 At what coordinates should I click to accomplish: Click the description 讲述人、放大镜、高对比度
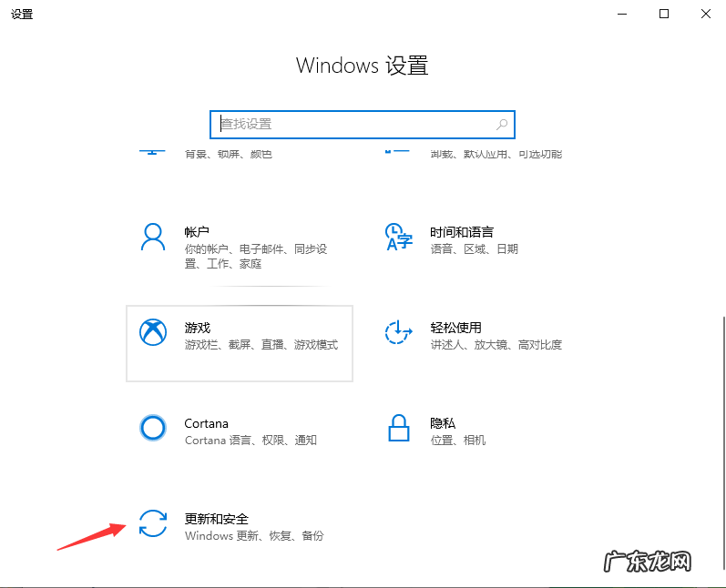click(x=496, y=345)
